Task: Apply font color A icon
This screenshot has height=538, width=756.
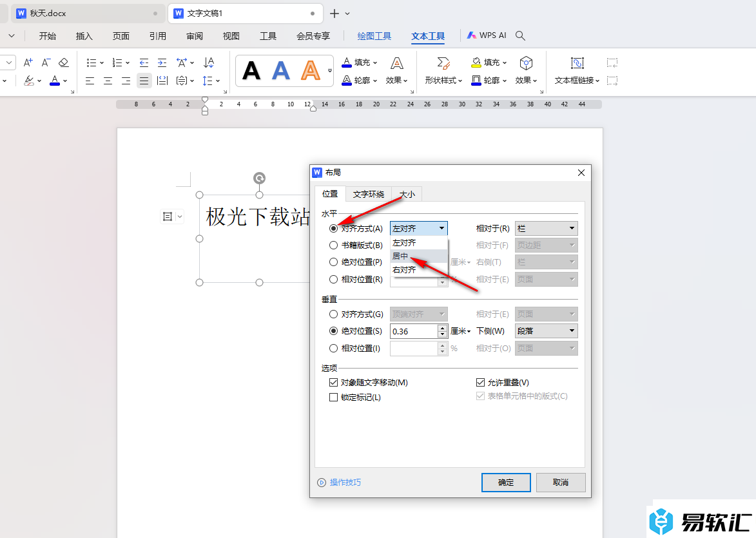Action: pos(55,81)
